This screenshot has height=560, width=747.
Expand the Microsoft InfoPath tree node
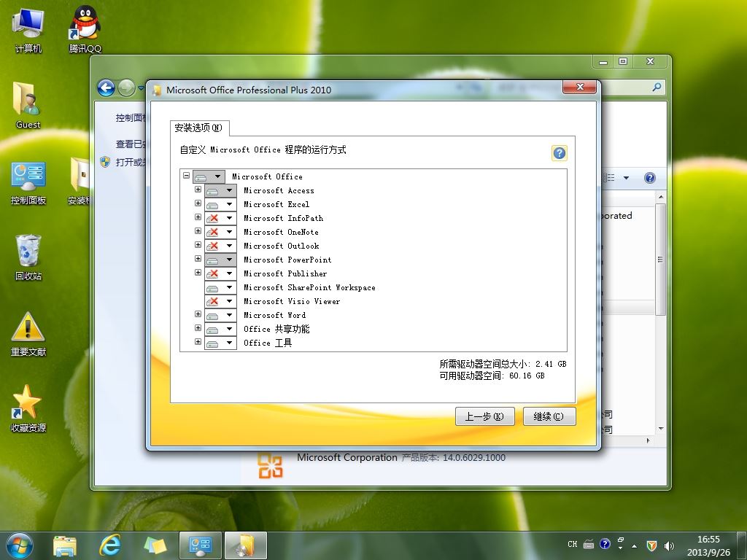point(198,217)
